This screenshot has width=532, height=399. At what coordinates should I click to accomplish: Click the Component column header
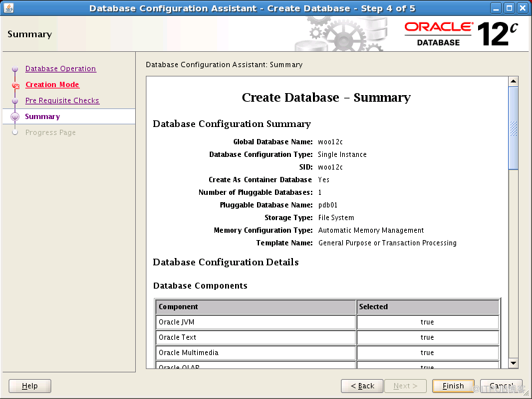[256, 307]
